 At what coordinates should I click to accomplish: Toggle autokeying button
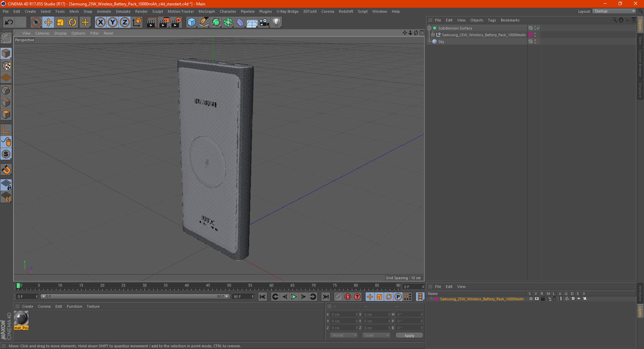tap(348, 297)
